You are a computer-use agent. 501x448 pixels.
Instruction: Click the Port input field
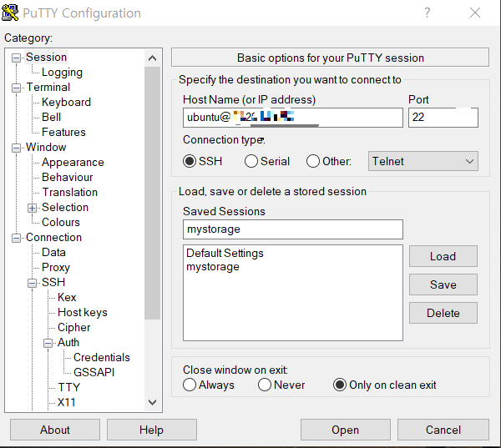[443, 118]
